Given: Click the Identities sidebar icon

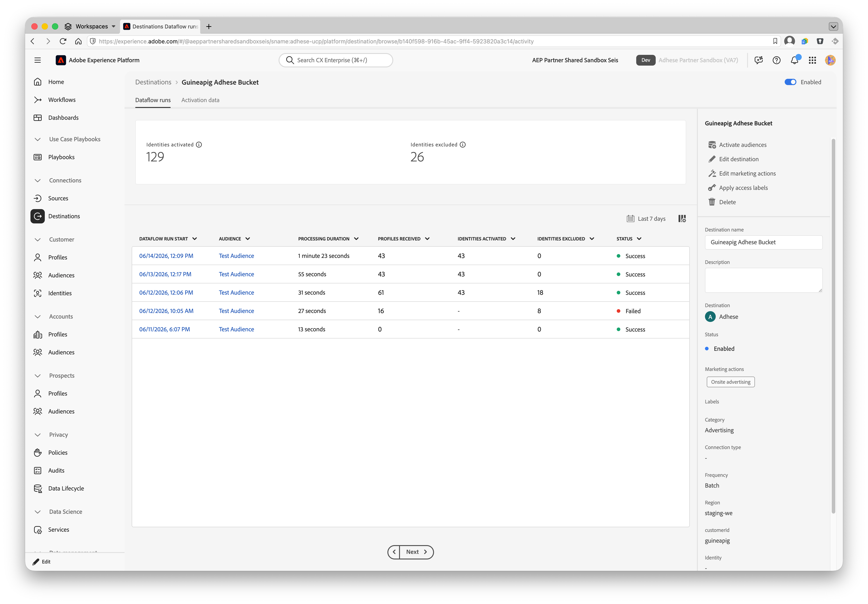Looking at the screenshot, I should [x=37, y=293].
